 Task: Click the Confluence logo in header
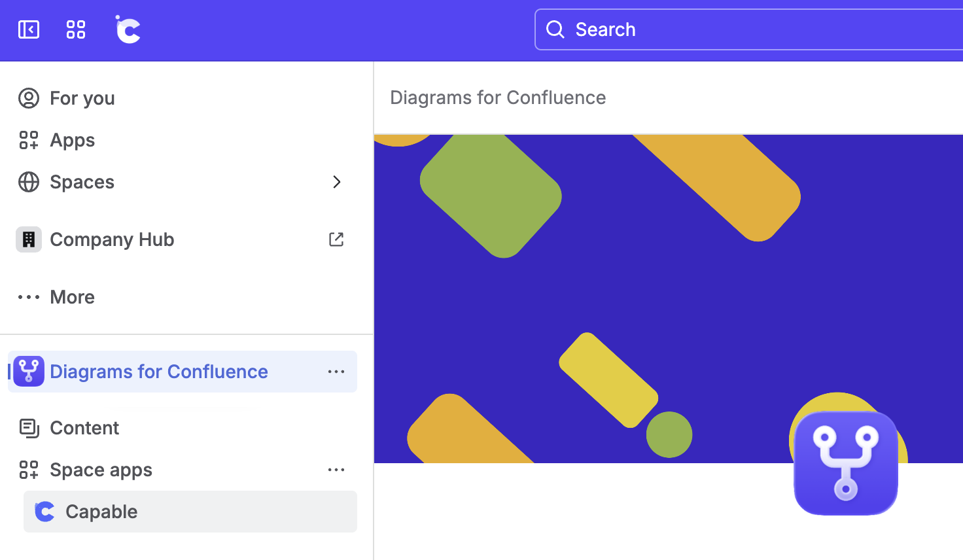128,29
